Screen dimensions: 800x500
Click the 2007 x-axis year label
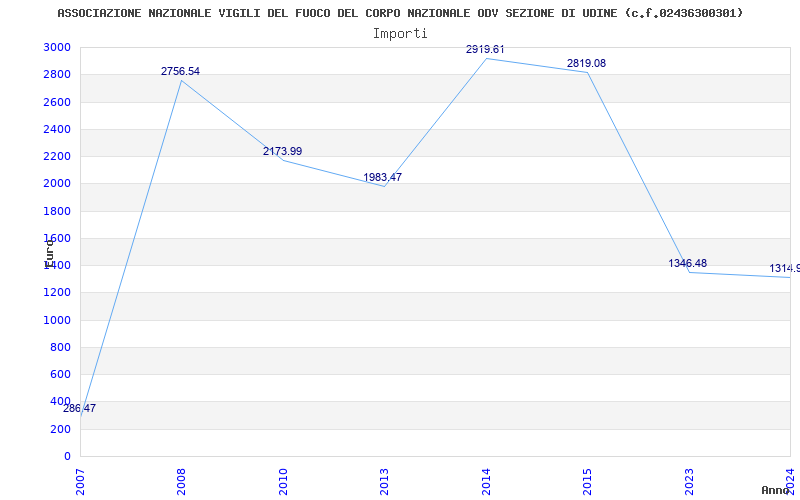[80, 482]
